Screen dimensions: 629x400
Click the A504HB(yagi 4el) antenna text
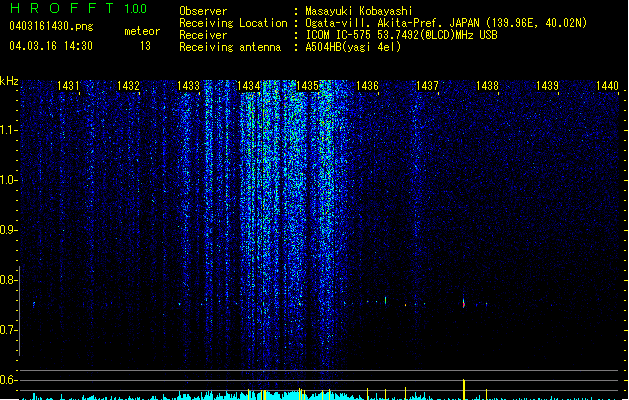click(x=353, y=47)
